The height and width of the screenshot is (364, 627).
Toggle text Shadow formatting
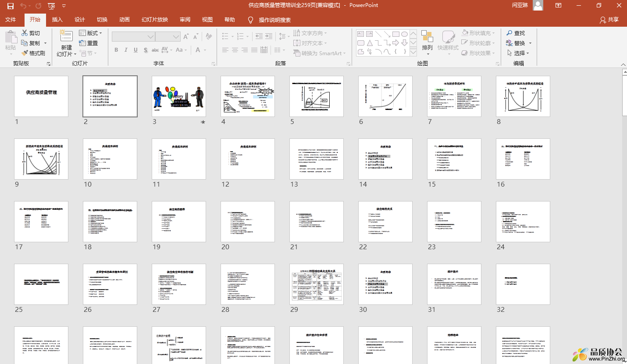pos(145,50)
